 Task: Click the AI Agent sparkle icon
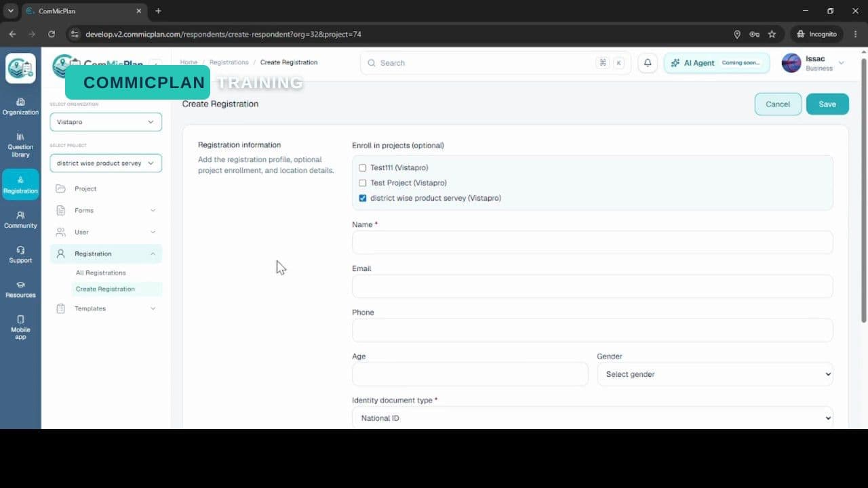click(675, 63)
